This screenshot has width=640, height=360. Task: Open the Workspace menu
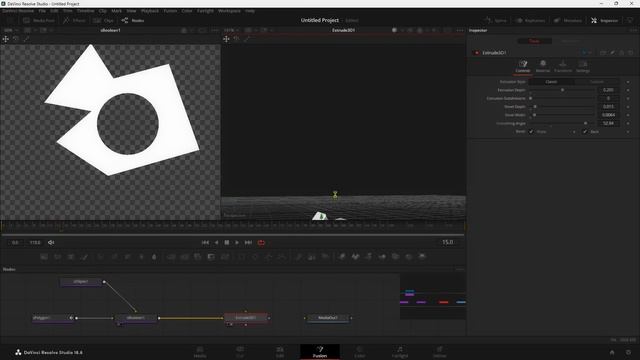[229, 11]
